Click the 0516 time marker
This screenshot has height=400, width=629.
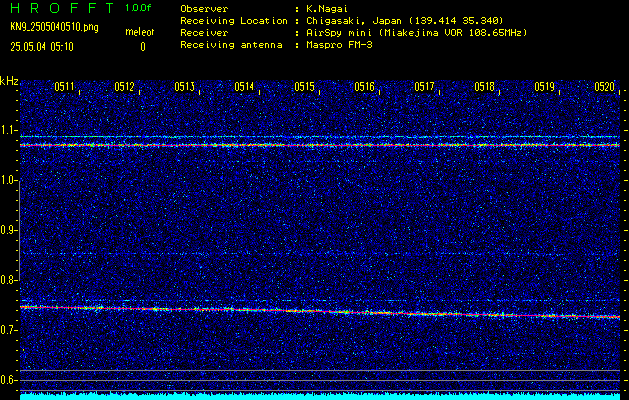pyautogui.click(x=364, y=87)
